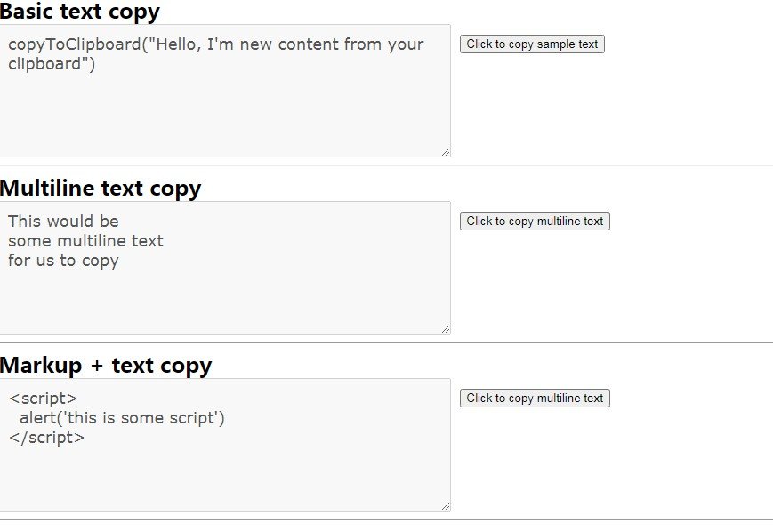Screen dimensions: 773x532
Task: Click the 'Markup + text copy' heading
Action: pyautogui.click(x=106, y=365)
